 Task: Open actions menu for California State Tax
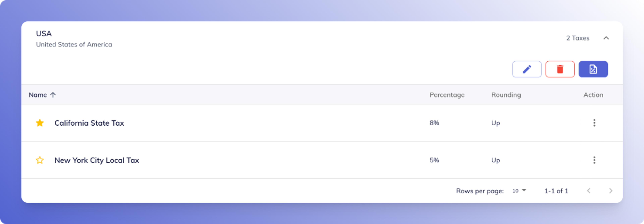pos(594,123)
